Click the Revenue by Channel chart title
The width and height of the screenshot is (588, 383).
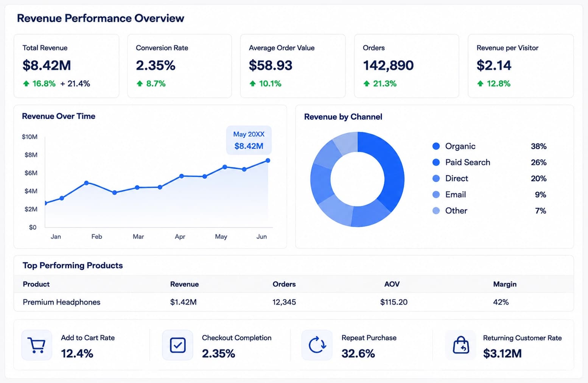point(343,117)
